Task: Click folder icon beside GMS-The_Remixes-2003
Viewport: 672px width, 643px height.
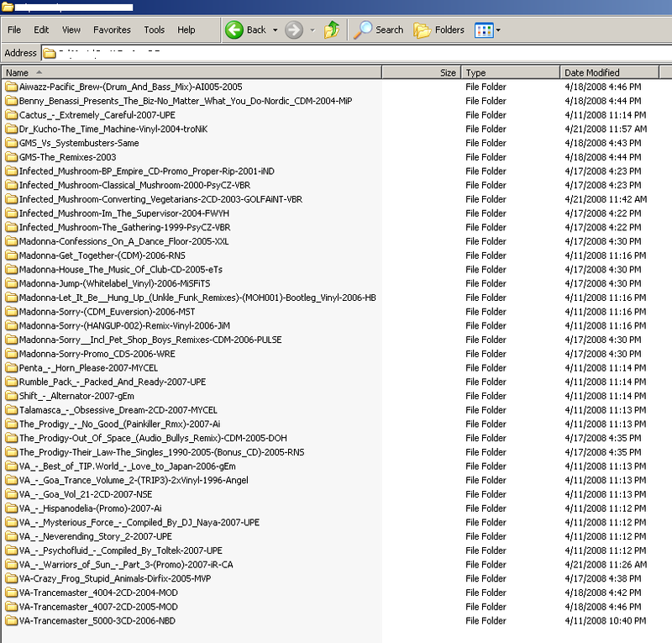Action: tap(11, 157)
